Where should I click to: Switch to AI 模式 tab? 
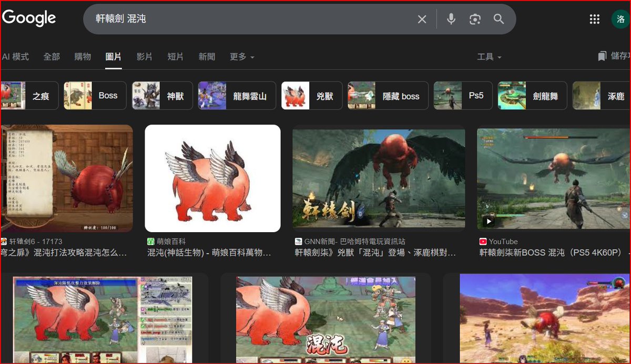coord(15,57)
